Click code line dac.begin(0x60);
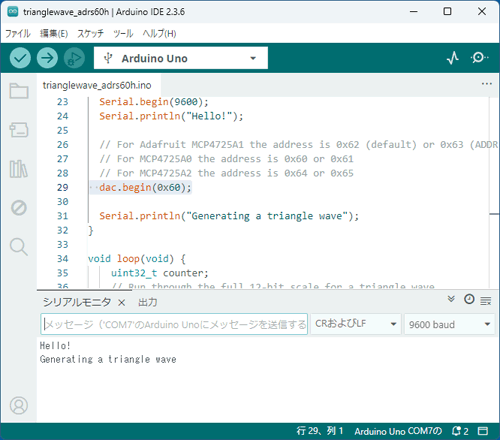 click(x=145, y=187)
